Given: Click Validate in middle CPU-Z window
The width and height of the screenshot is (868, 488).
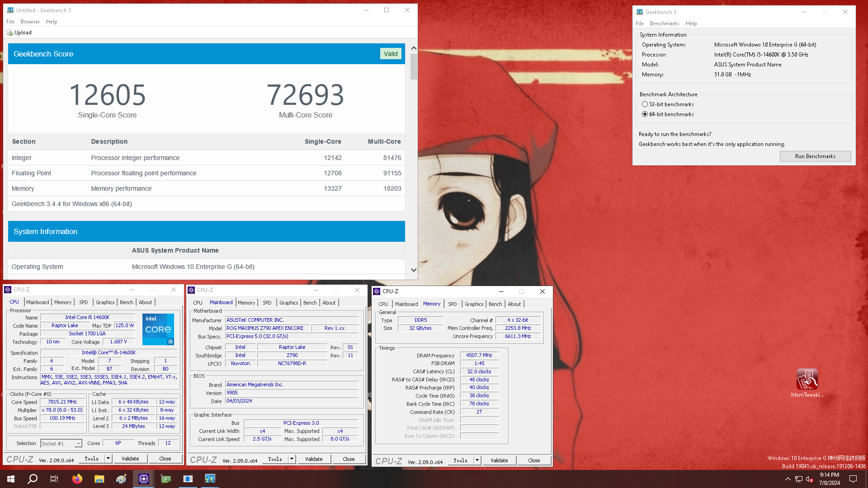Looking at the screenshot, I should (x=314, y=459).
